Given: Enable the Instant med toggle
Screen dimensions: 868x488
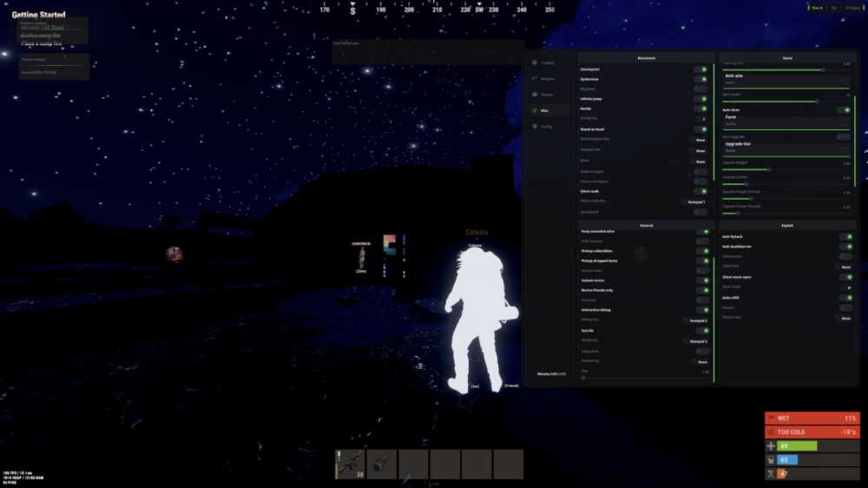Looking at the screenshot, I should tap(702, 271).
